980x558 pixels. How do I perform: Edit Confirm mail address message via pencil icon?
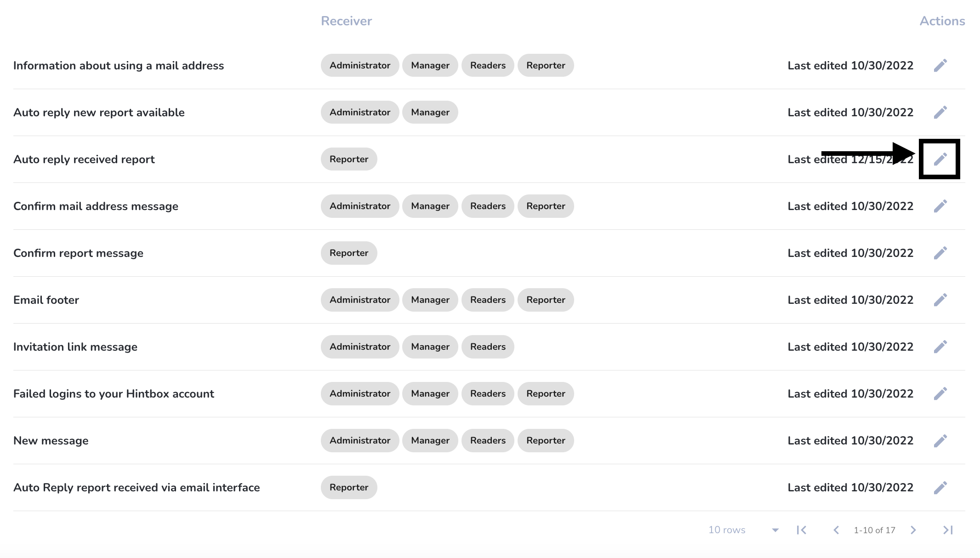point(940,206)
